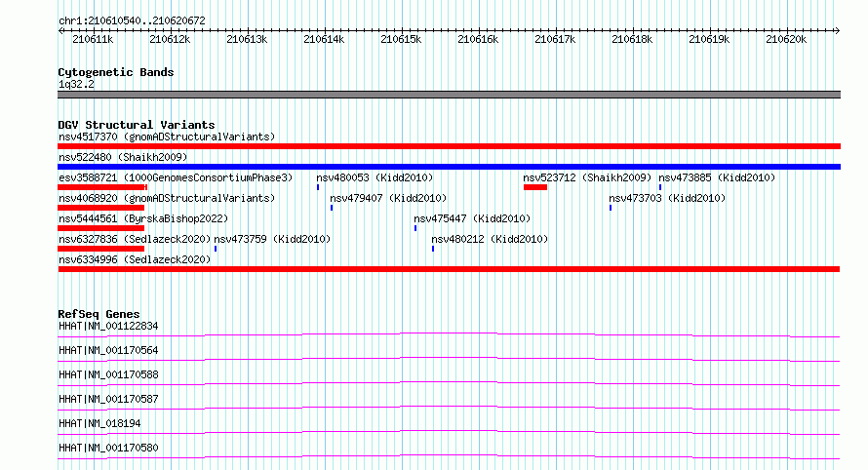This screenshot has width=868, height=470.
Task: Click the 1q32.2 band label
Action: (76, 84)
